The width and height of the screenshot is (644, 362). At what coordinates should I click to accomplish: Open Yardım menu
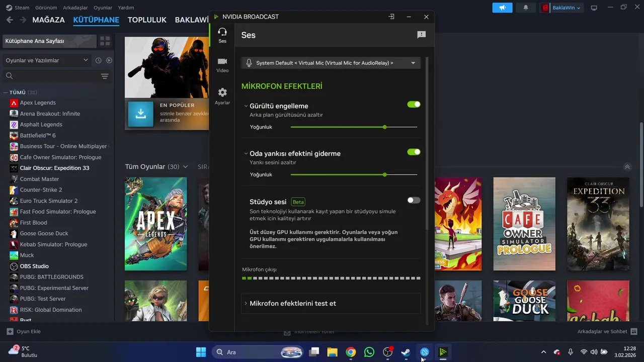pos(126,8)
